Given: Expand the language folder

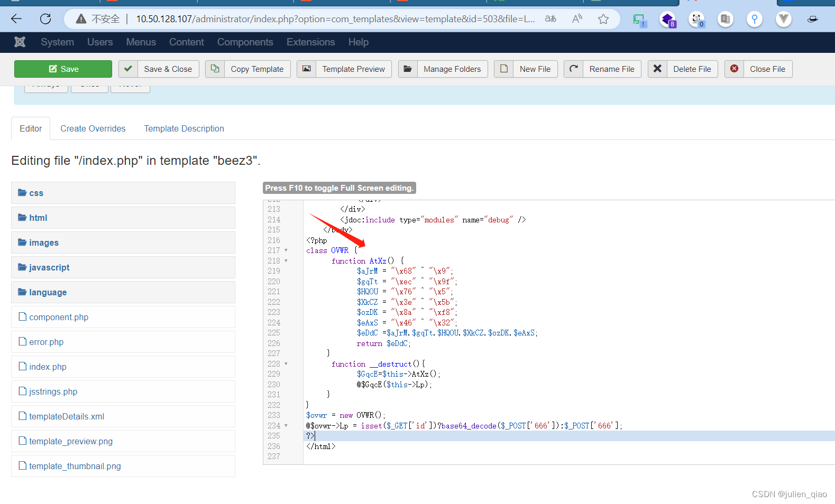Looking at the screenshot, I should (x=123, y=292).
